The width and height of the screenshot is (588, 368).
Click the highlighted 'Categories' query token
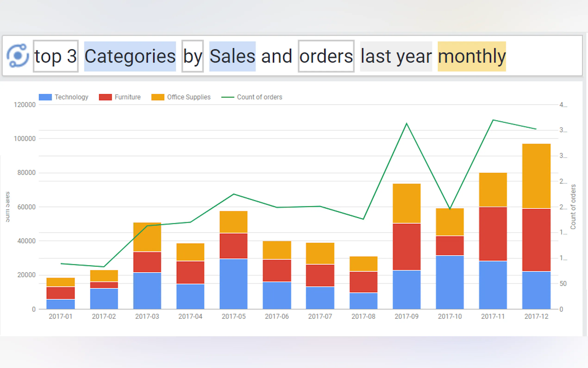point(130,56)
